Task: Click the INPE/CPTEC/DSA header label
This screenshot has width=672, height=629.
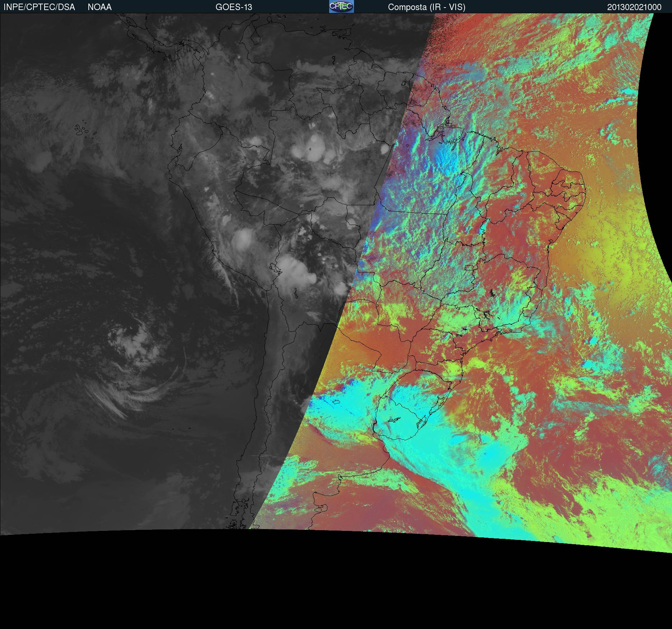Action: click(x=39, y=7)
